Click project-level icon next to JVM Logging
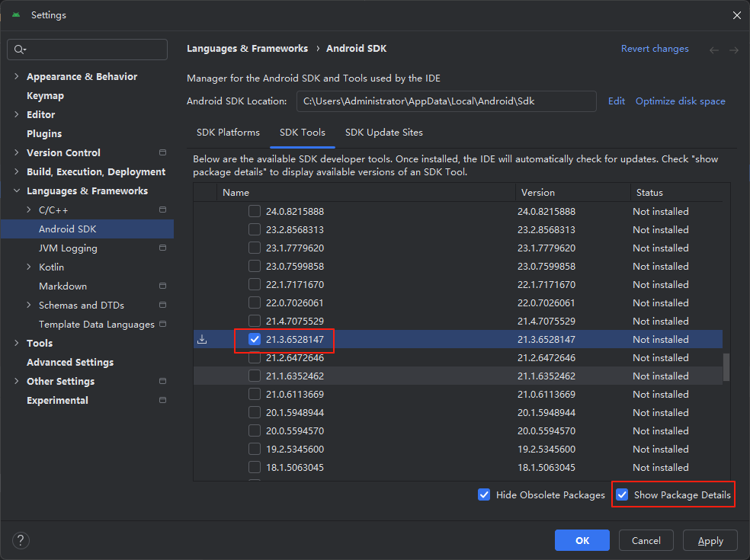750x560 pixels. (x=162, y=248)
